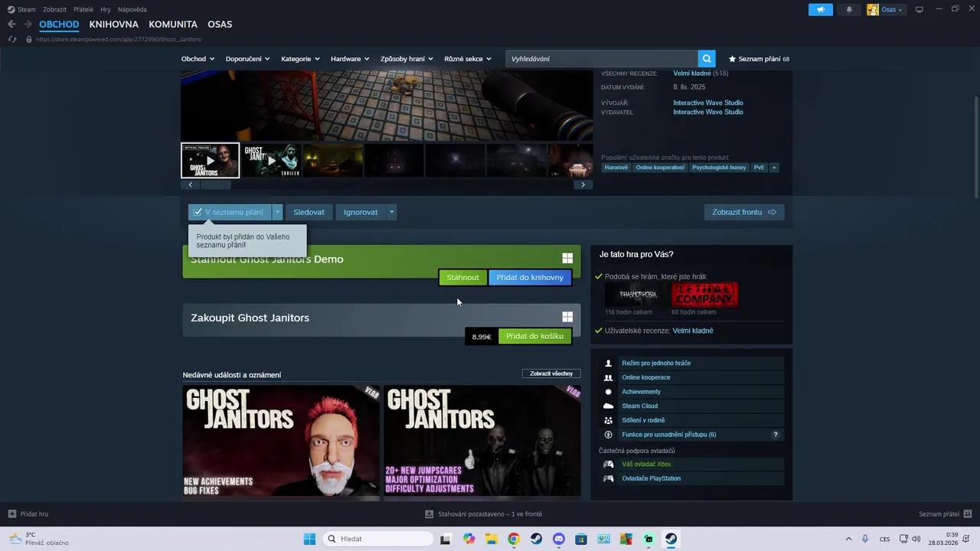Reload the store page
Screen dimensions: 980x551
(x=12, y=39)
